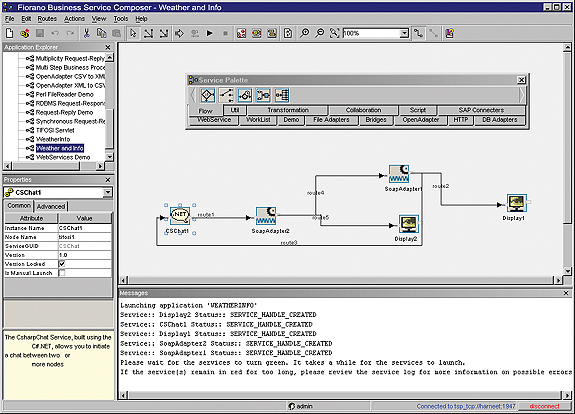Pick the third Flow service icon in palette

[245, 95]
